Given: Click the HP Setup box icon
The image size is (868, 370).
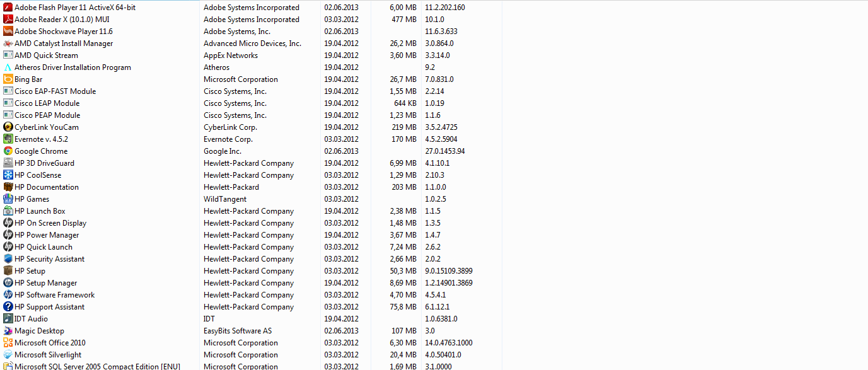Looking at the screenshot, I should click(x=8, y=271).
